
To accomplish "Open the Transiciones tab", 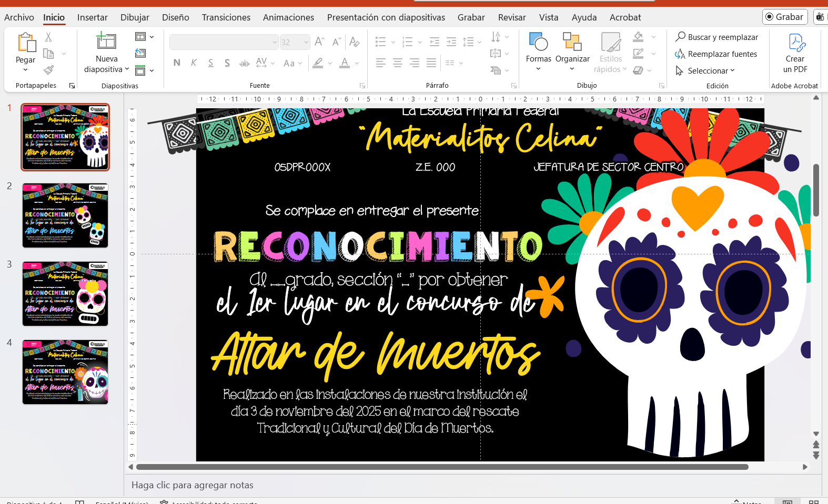I will click(x=226, y=17).
